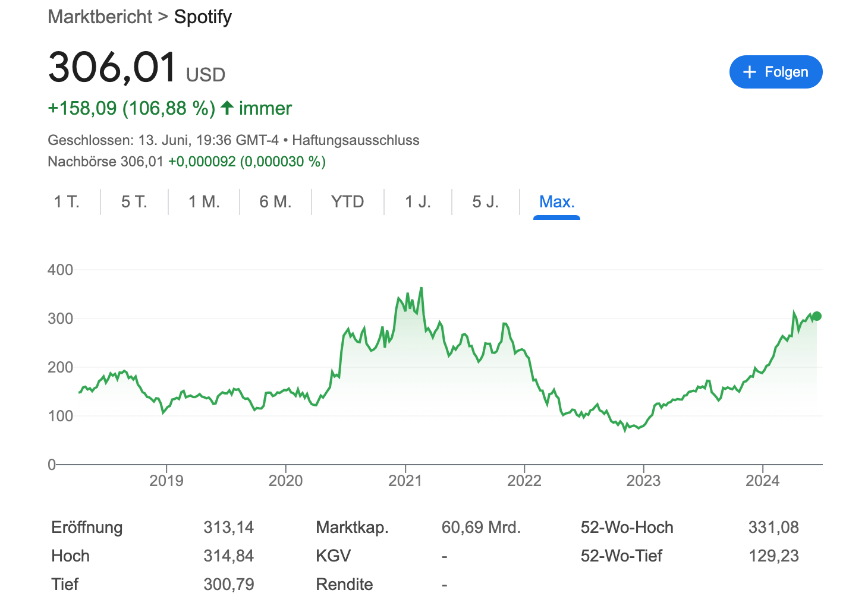
Task: Click the day high value 314,84
Action: coord(229,556)
